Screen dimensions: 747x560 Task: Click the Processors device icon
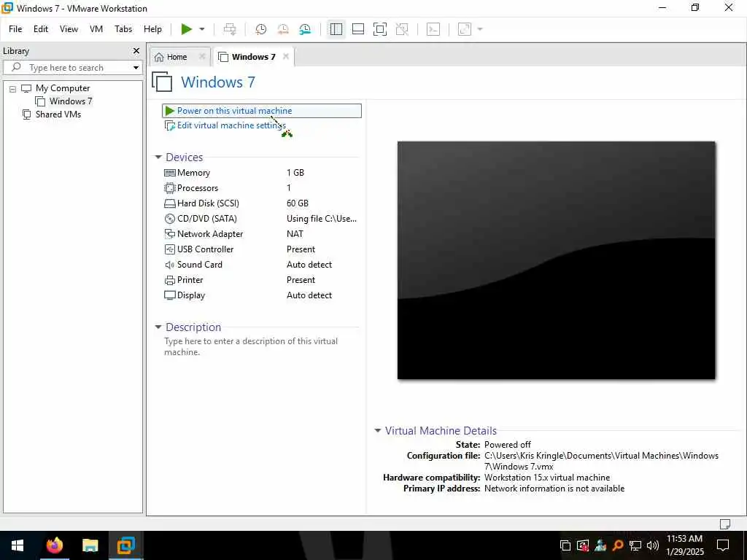pos(169,188)
